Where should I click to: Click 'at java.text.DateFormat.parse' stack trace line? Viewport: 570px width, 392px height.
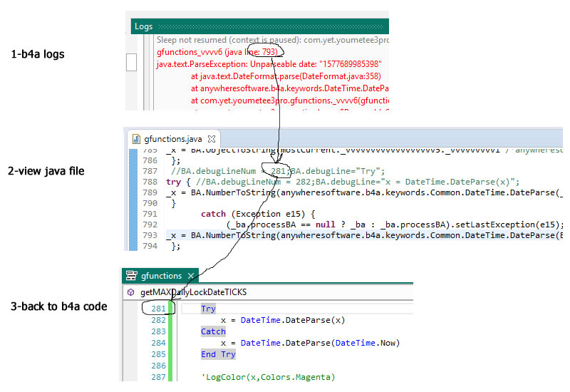click(286, 76)
